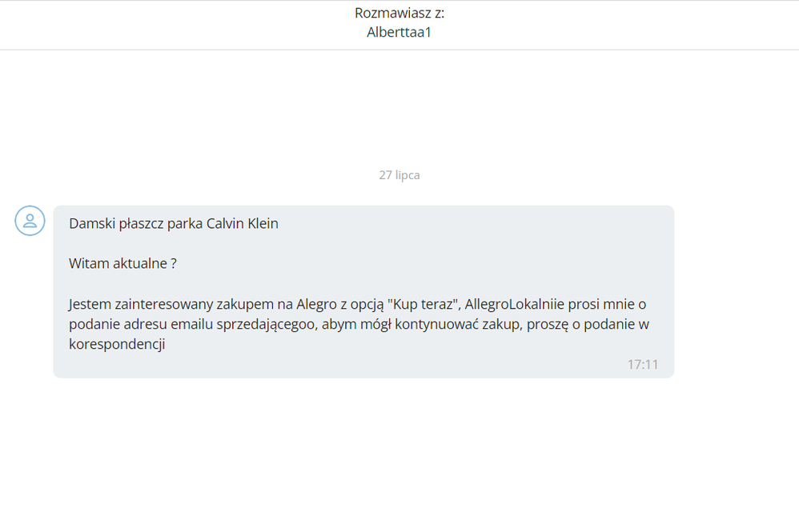Select the 'Damski płaszcz parka Calvin Klein' line
The width and height of the screenshot is (799, 532).
tap(173, 223)
